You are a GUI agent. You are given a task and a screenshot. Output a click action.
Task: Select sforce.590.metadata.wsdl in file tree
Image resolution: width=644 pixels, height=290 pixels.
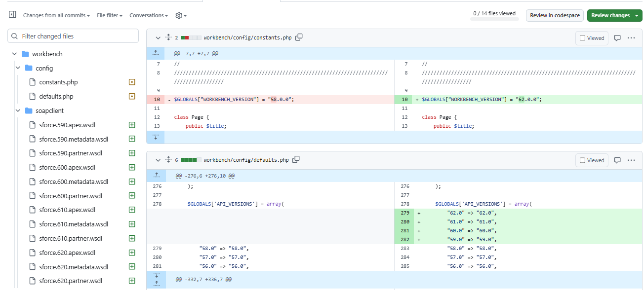coord(75,139)
